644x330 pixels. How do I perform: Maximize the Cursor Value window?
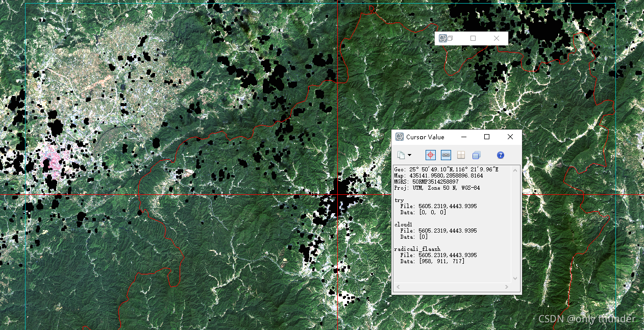pyautogui.click(x=487, y=137)
